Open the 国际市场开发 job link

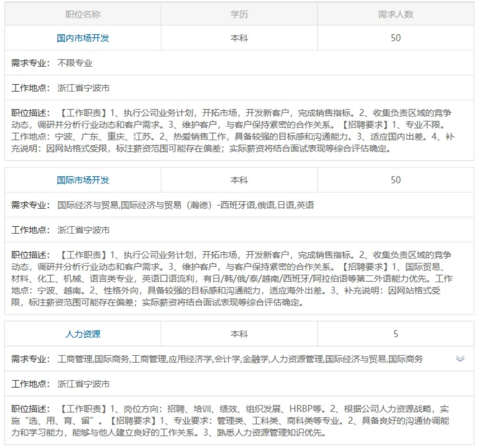pos(83,180)
